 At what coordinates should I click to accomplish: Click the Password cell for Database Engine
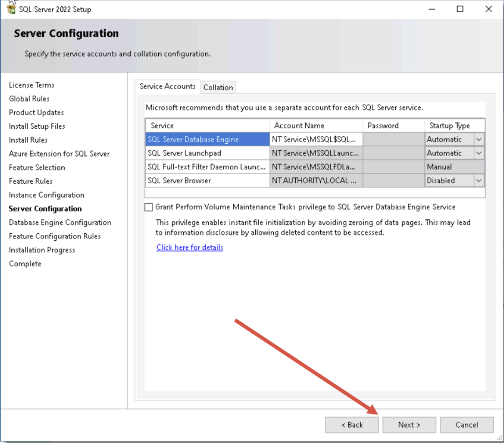point(394,139)
